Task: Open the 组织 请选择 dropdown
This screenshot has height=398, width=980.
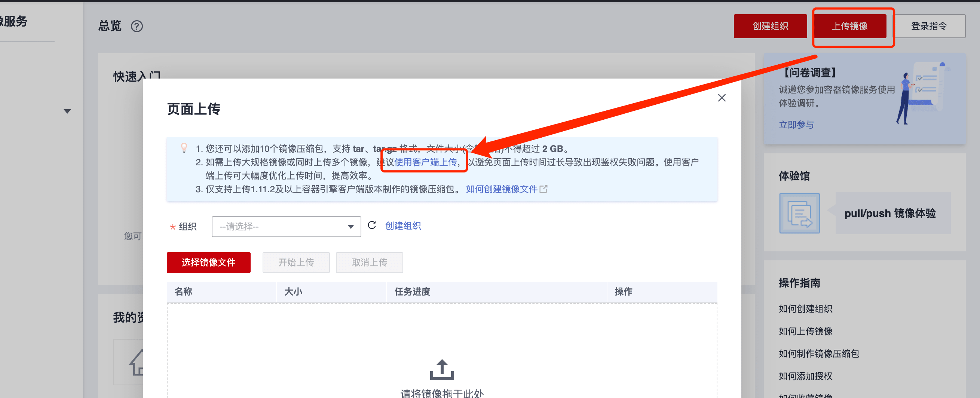Action: pyautogui.click(x=286, y=227)
